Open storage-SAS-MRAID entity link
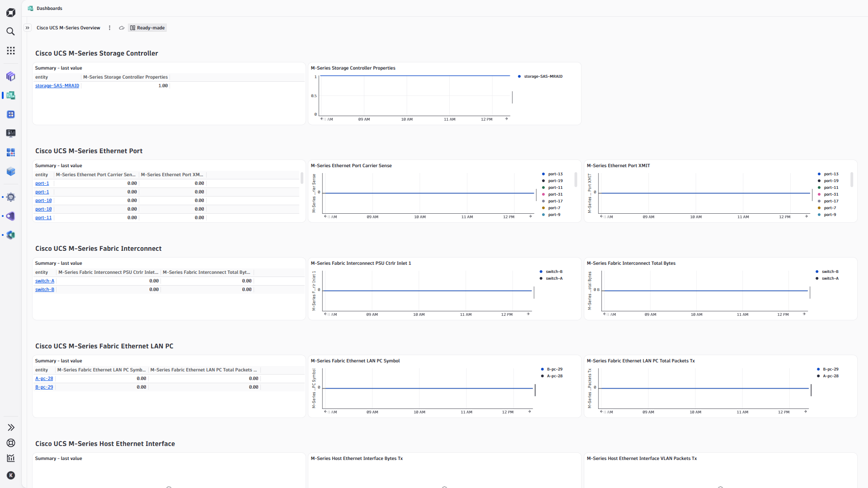Viewport: 868px width, 488px height. (57, 86)
